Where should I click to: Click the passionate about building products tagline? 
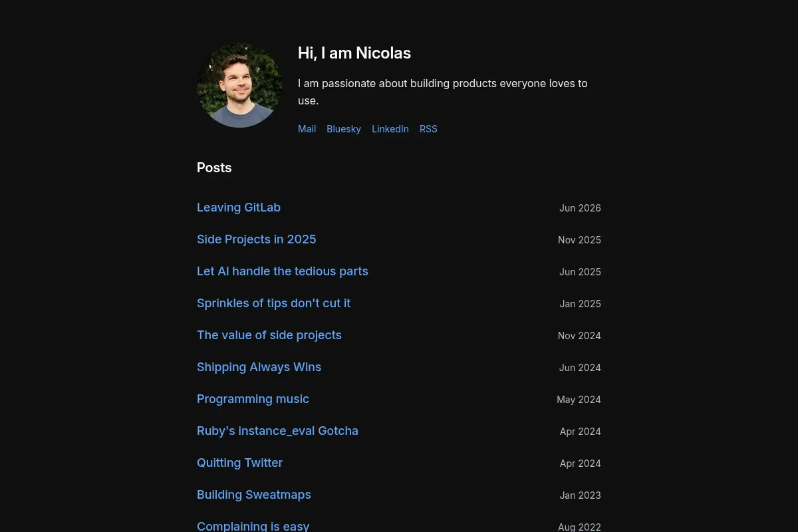(x=443, y=92)
